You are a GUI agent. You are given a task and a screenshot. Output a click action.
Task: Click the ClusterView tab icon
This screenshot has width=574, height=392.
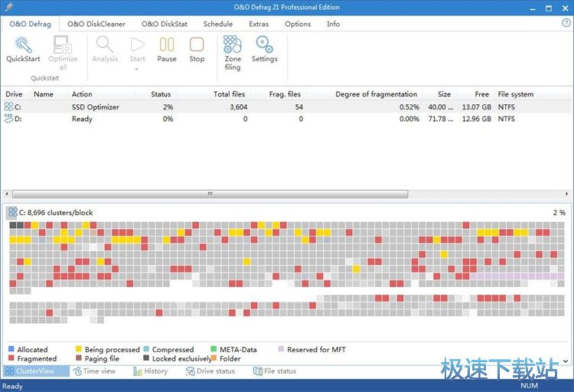[x=10, y=371]
